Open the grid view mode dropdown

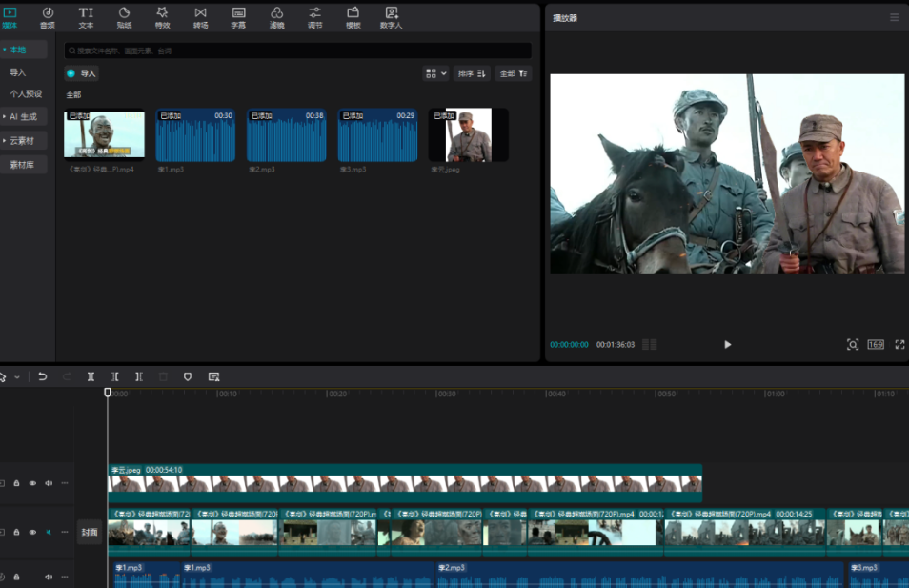point(436,73)
